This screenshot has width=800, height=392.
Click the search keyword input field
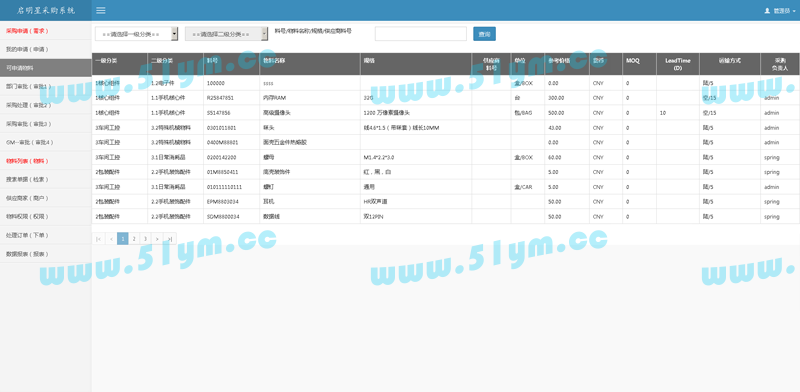[420, 34]
